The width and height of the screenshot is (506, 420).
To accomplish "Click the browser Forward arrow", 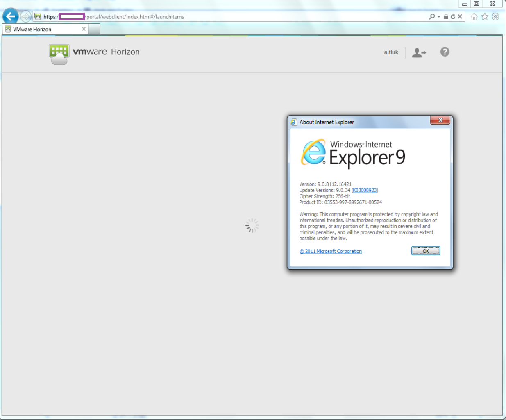I will (25, 16).
